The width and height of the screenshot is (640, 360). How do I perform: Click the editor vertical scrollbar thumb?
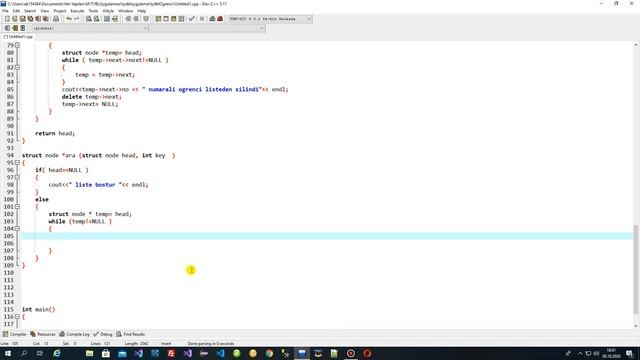pos(636,269)
